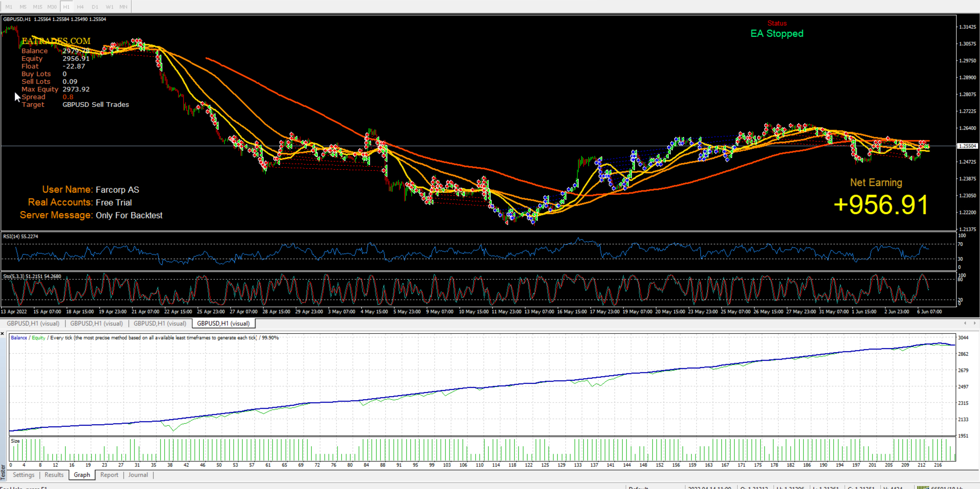Switch to the tester Report tab
The image size is (980, 489).
(109, 475)
